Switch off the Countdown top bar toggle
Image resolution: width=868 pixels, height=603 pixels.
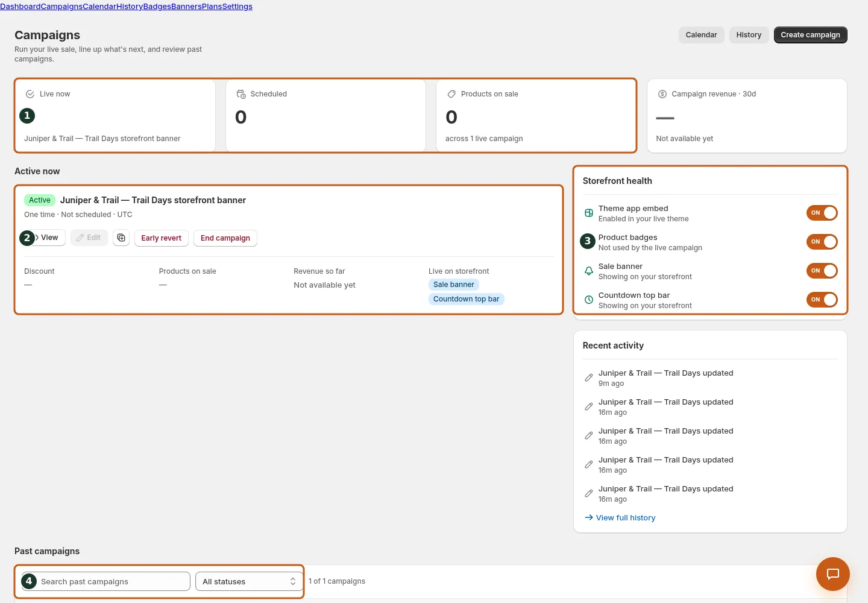coord(822,300)
